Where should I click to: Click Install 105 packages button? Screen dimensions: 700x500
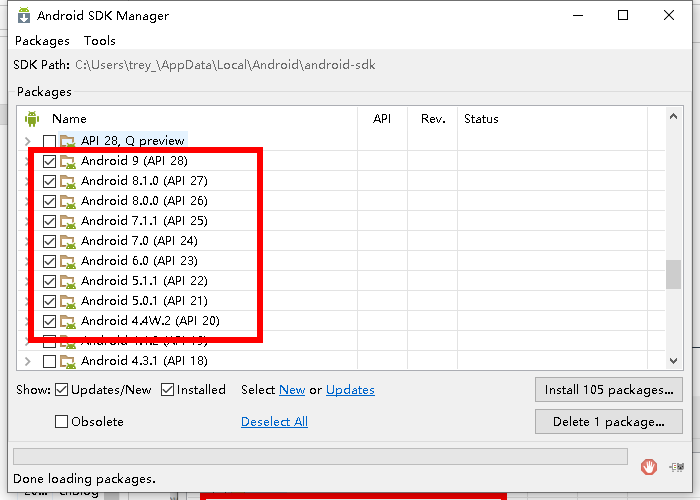pos(608,390)
